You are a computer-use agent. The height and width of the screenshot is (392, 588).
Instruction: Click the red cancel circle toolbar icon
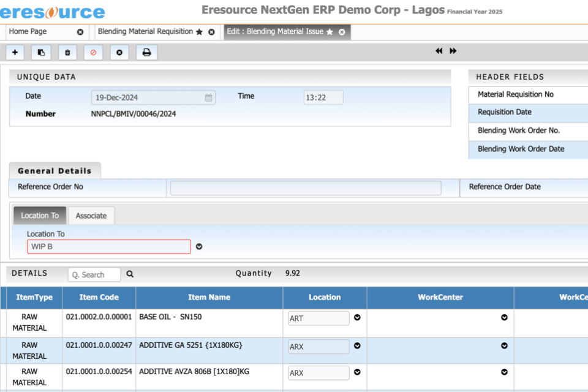tap(93, 53)
